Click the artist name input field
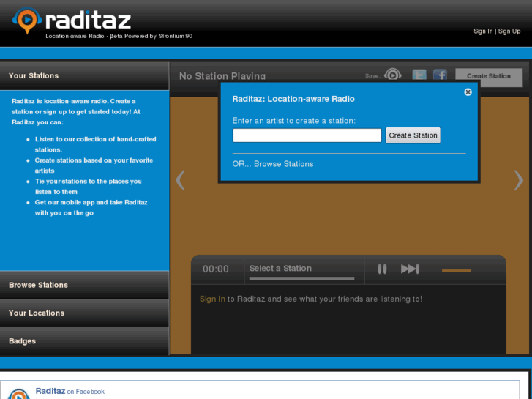Image resolution: width=532 pixels, height=399 pixels. coord(307,135)
